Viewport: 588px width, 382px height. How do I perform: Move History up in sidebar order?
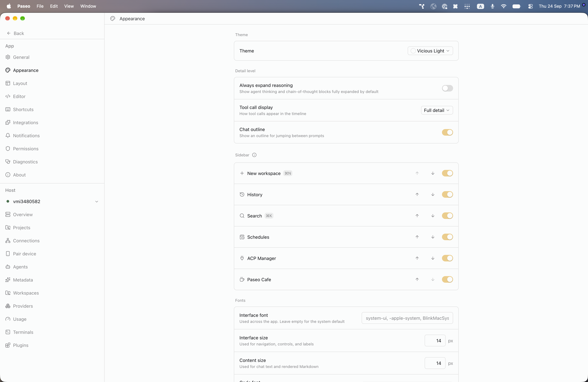tap(417, 194)
